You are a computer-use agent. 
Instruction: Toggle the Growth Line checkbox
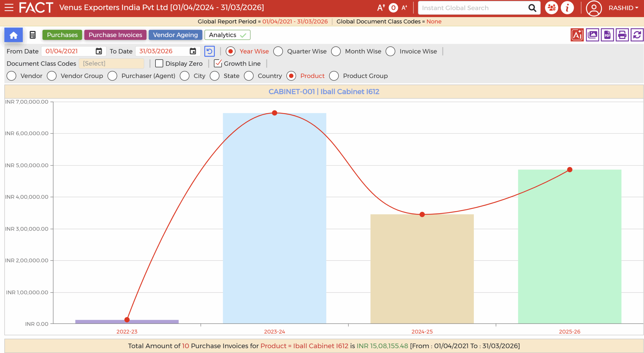(218, 63)
